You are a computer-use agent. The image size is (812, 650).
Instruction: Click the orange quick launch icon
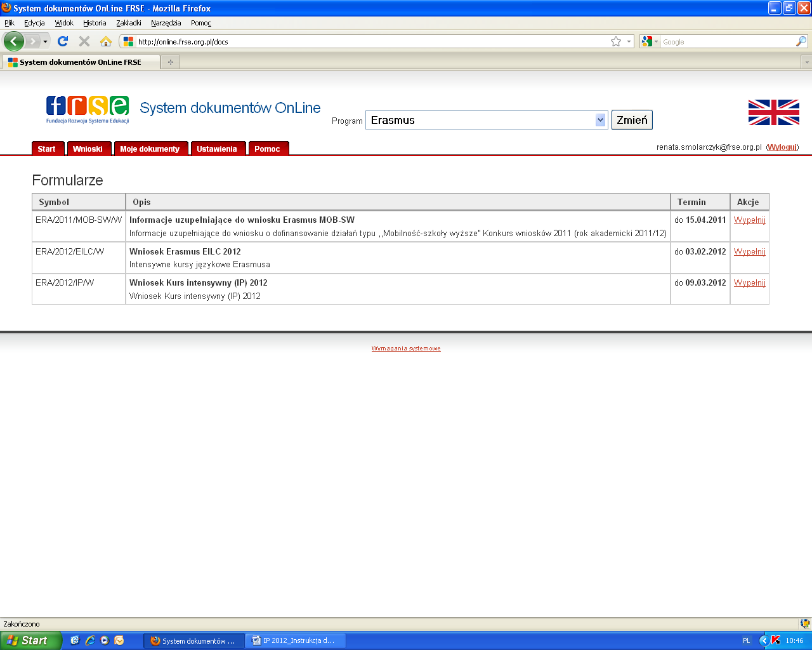coord(119,640)
